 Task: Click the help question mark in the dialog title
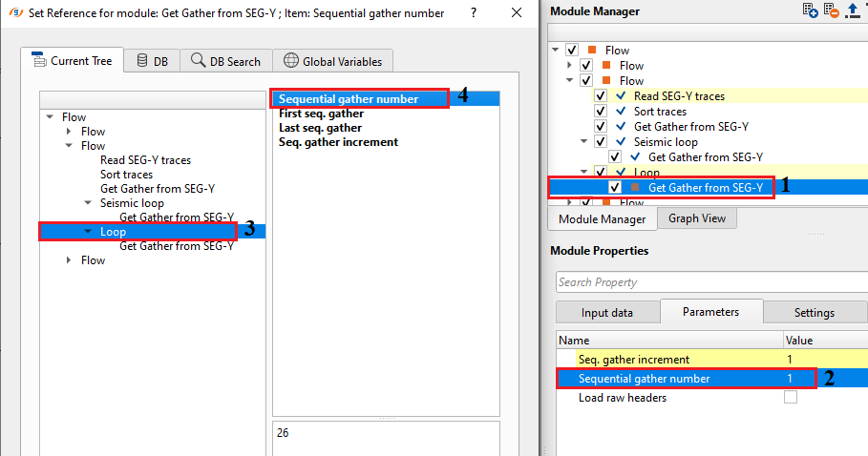474,12
